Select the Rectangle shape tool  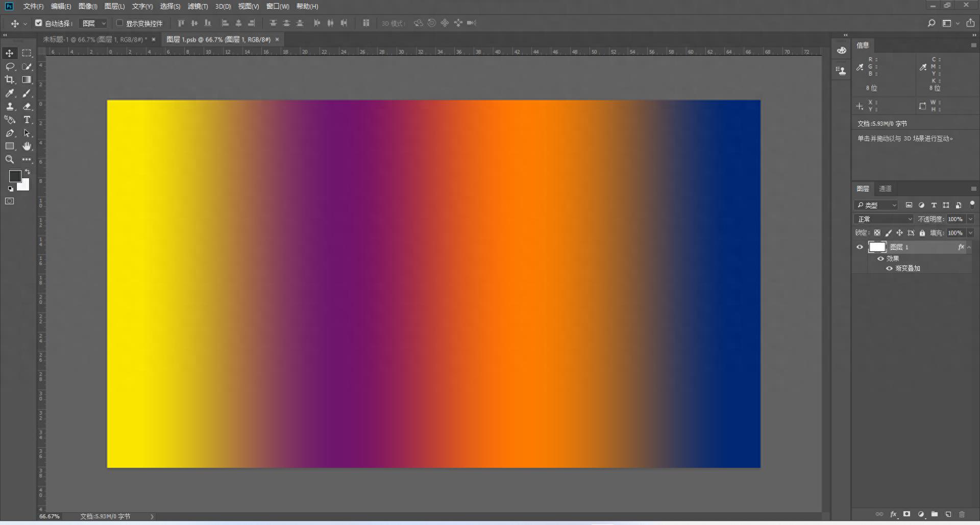point(10,146)
